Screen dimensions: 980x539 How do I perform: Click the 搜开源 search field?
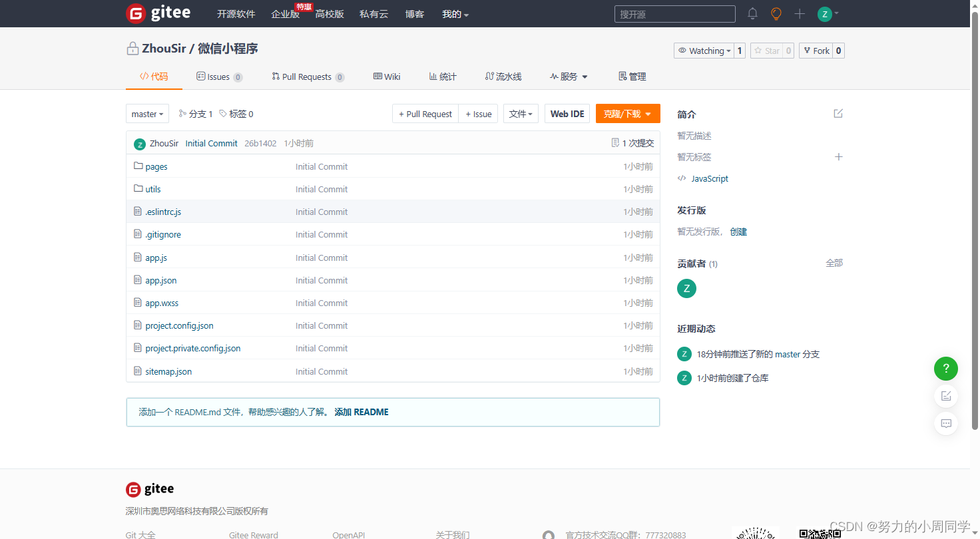pyautogui.click(x=674, y=14)
